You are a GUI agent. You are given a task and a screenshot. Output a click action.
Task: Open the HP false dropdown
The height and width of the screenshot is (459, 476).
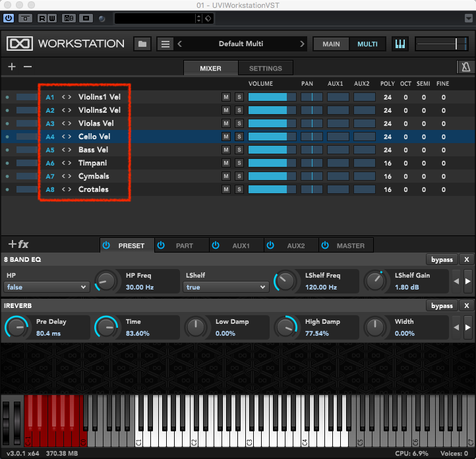click(x=46, y=287)
